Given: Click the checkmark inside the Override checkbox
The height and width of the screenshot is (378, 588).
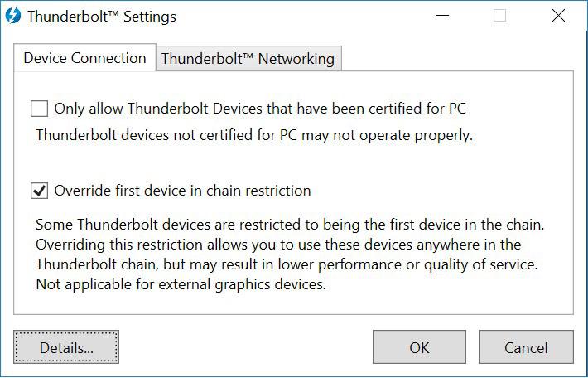Looking at the screenshot, I should pos(40,191).
